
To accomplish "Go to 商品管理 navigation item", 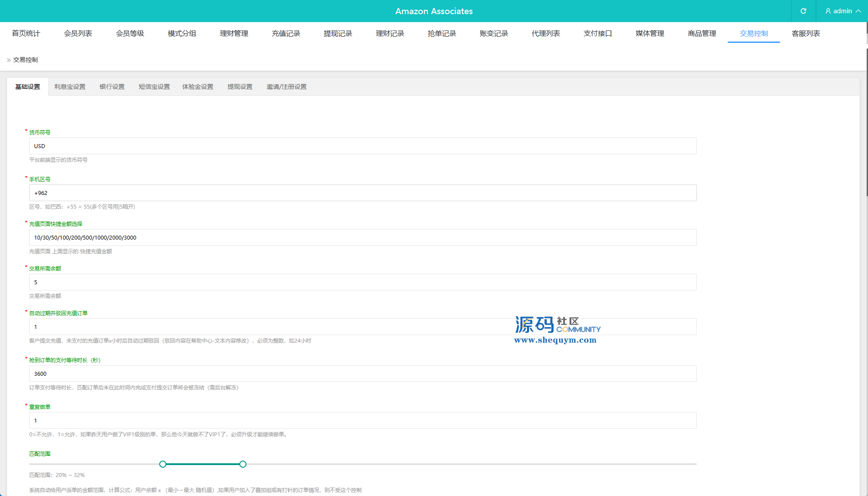I will tap(702, 34).
